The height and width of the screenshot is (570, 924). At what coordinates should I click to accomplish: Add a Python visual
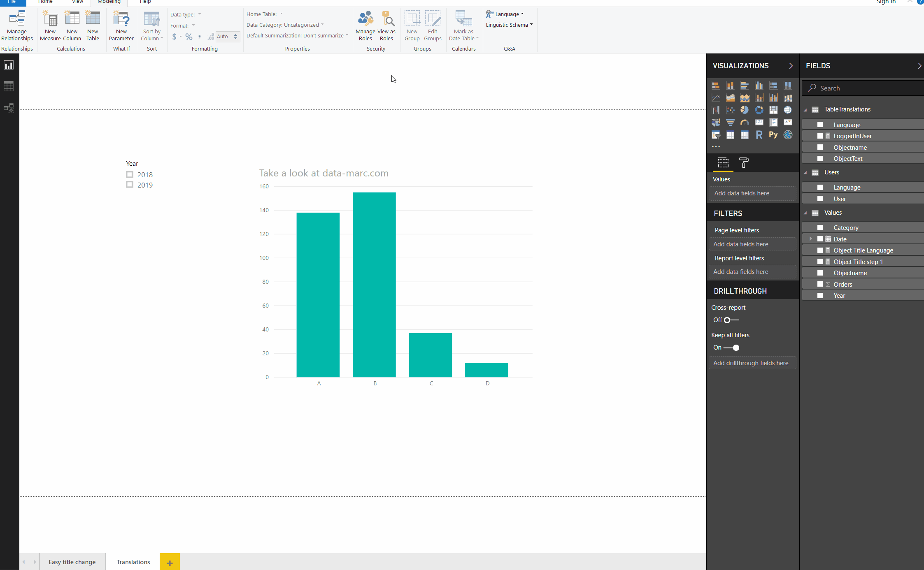[x=774, y=134]
